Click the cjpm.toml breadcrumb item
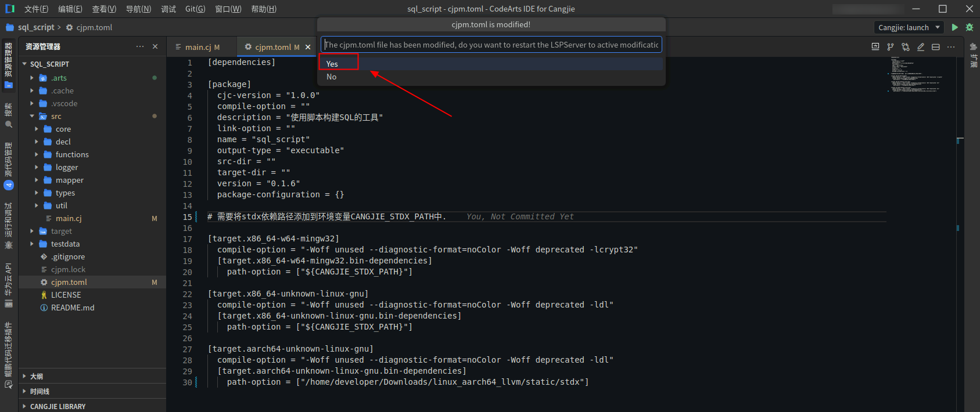This screenshot has width=980, height=412. (94, 27)
